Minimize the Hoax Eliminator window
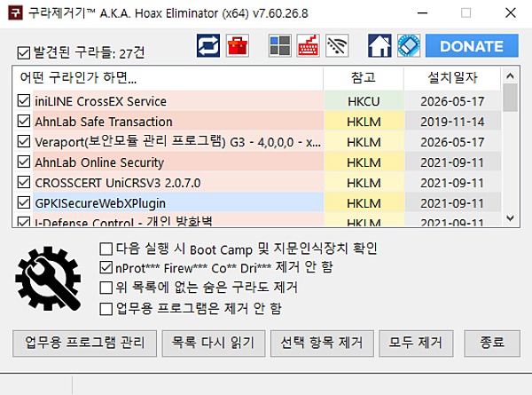This screenshot has height=395, width=532. [422, 13]
